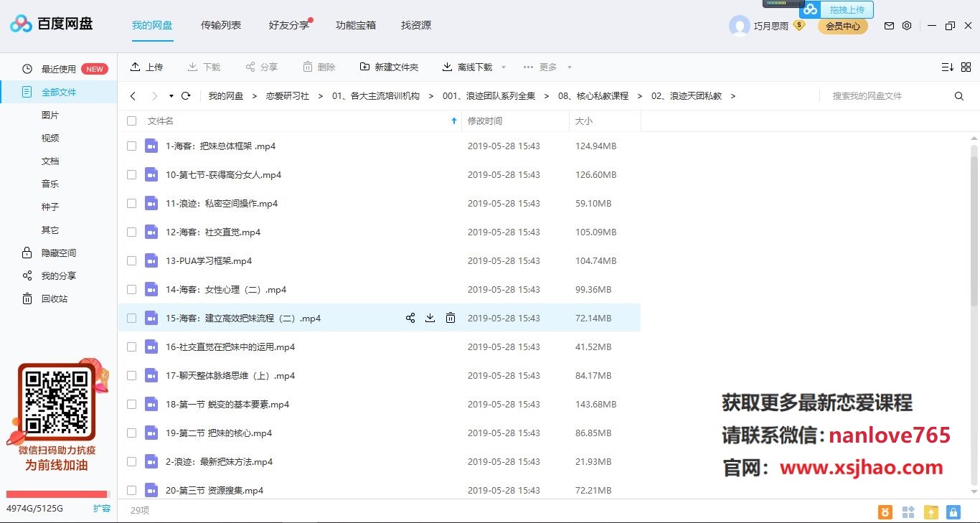Expand the offline download dropdown arrow
Screen dimensions: 980x523
504,67
